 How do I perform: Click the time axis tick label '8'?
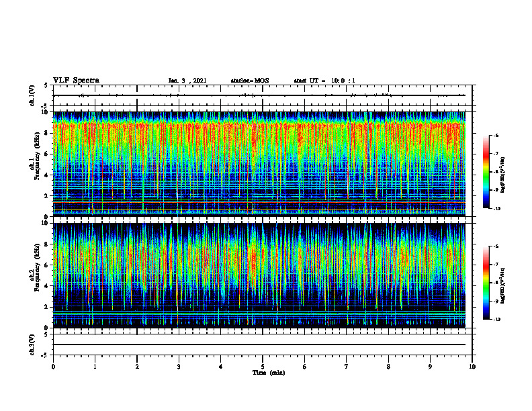point(388,367)
